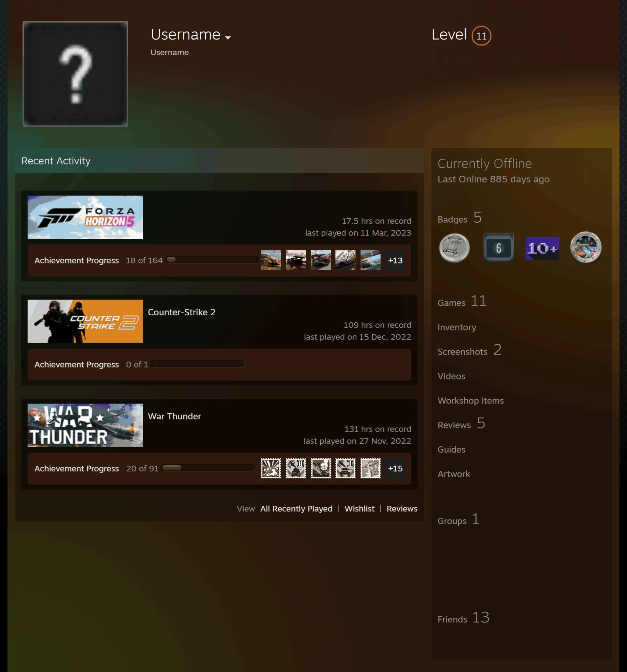Click the War Thunder title link
627x672 pixels.
point(174,416)
